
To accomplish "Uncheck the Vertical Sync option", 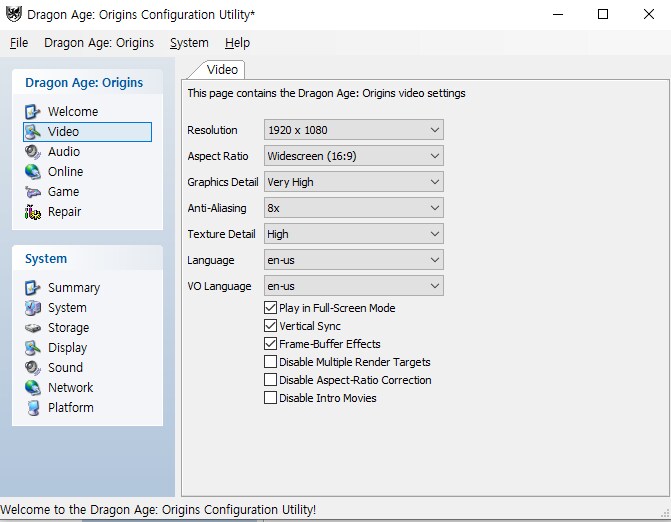I will tap(270, 326).
